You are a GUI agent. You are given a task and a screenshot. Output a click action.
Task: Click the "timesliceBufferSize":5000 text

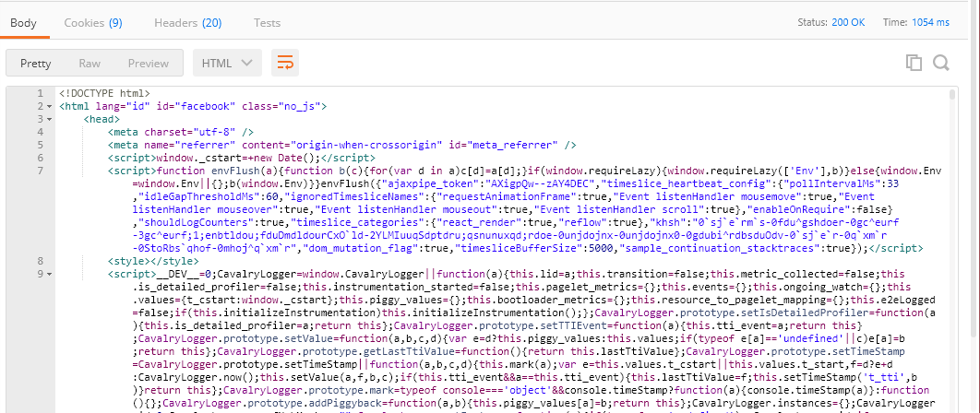(x=530, y=248)
